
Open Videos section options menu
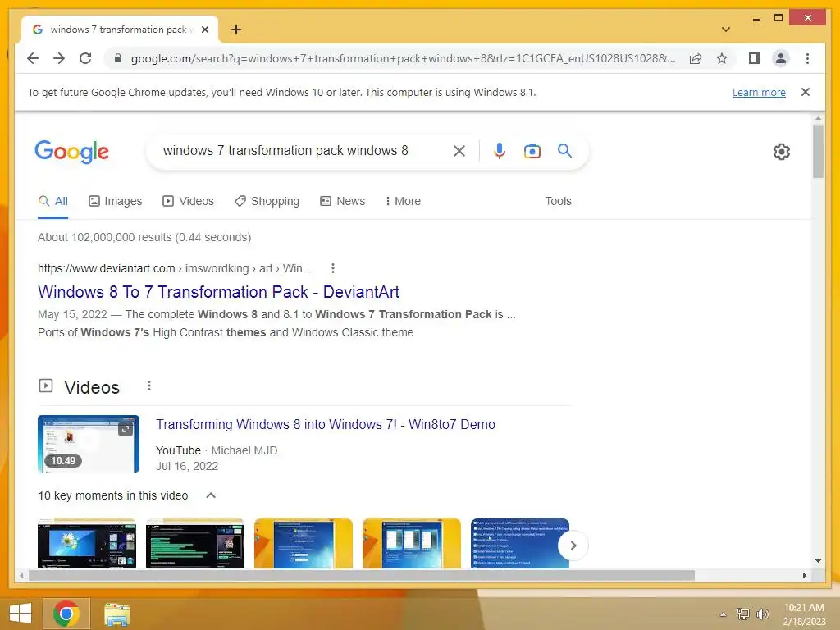click(149, 386)
